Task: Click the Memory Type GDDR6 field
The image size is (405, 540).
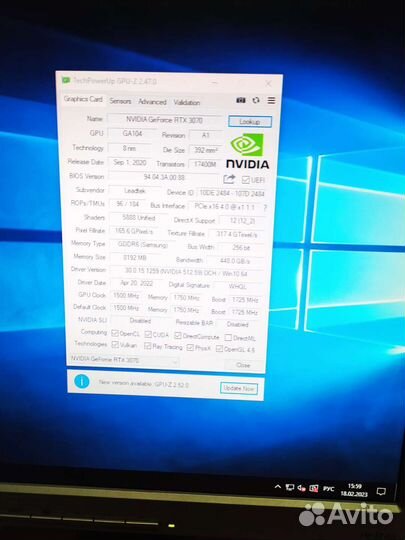Action: [143, 245]
